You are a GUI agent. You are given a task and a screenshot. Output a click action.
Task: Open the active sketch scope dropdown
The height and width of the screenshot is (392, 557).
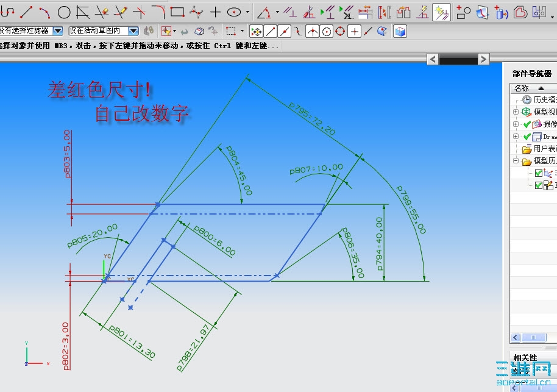[133, 31]
